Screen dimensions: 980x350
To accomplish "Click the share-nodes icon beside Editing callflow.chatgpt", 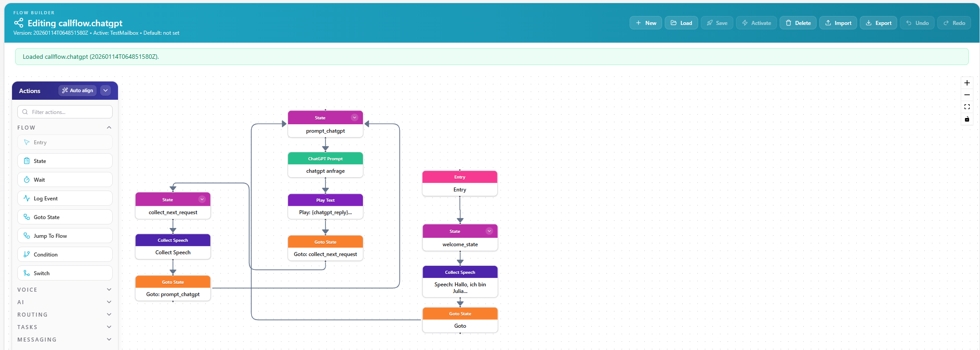I will [x=19, y=23].
